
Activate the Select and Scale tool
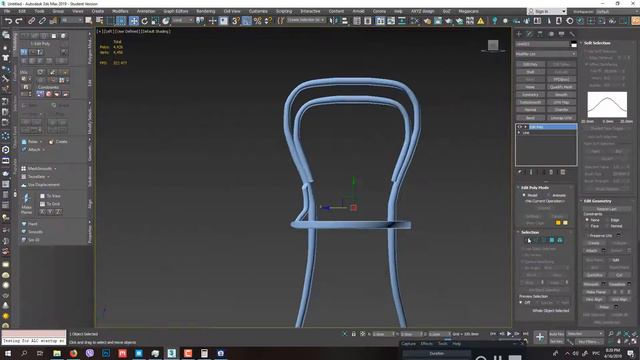(x=155, y=21)
